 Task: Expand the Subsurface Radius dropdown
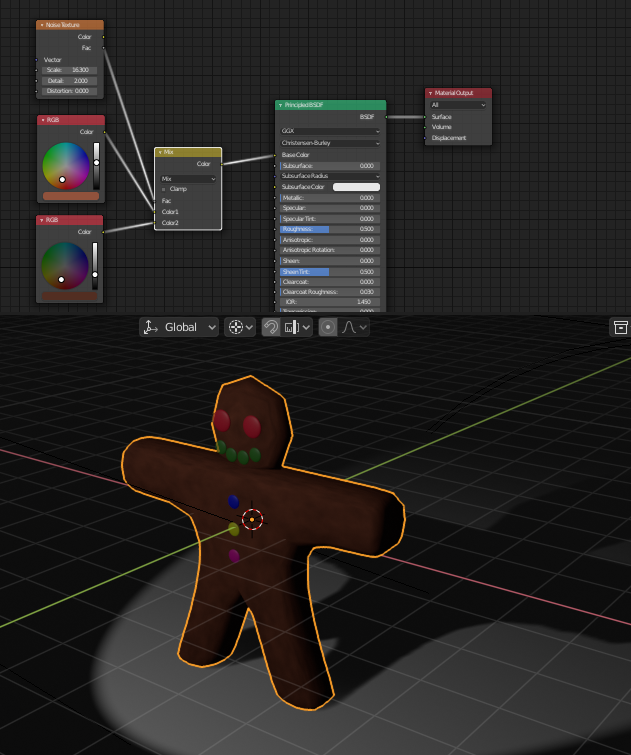(330, 176)
